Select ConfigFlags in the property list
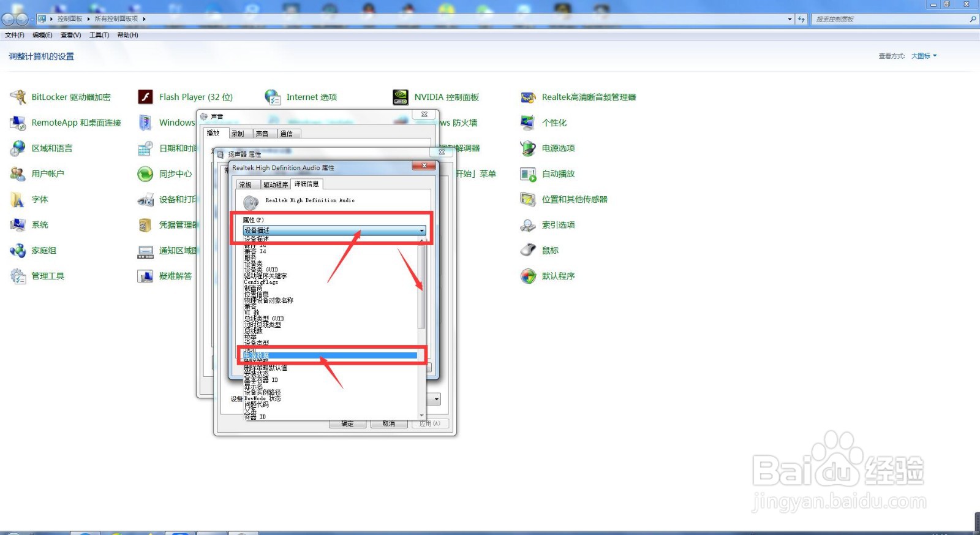 330,282
